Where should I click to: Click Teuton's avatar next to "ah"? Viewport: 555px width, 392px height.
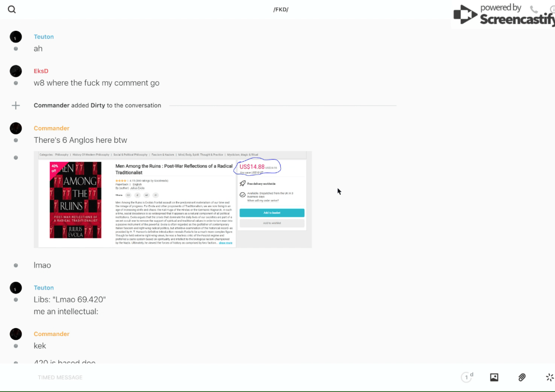click(x=16, y=37)
